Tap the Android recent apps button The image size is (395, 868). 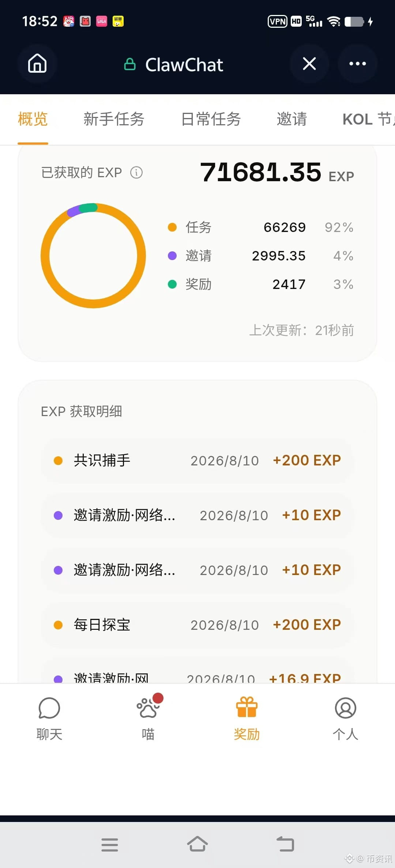[110, 845]
